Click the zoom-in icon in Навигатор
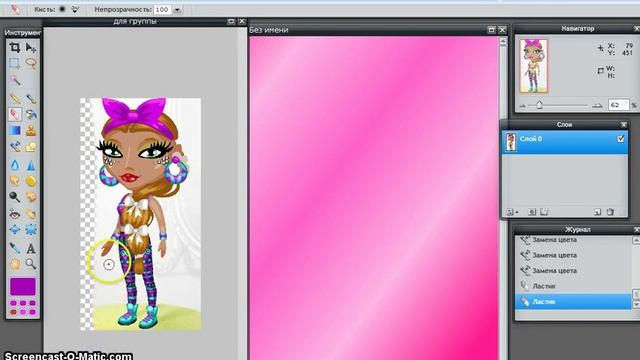640x360 pixels. tap(598, 105)
